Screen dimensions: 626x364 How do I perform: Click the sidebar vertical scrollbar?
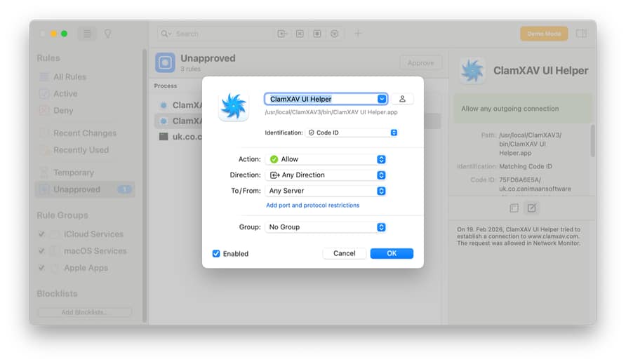(x=145, y=186)
